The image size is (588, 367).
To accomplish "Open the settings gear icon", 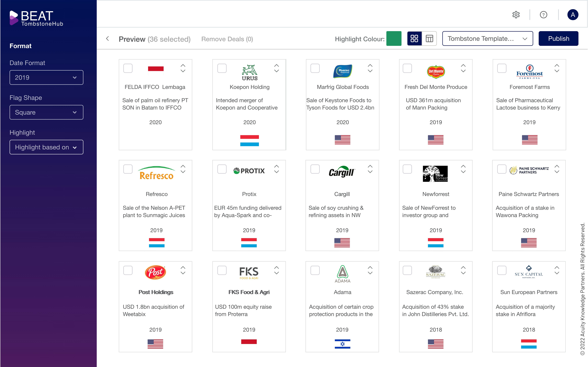I will [x=516, y=15].
